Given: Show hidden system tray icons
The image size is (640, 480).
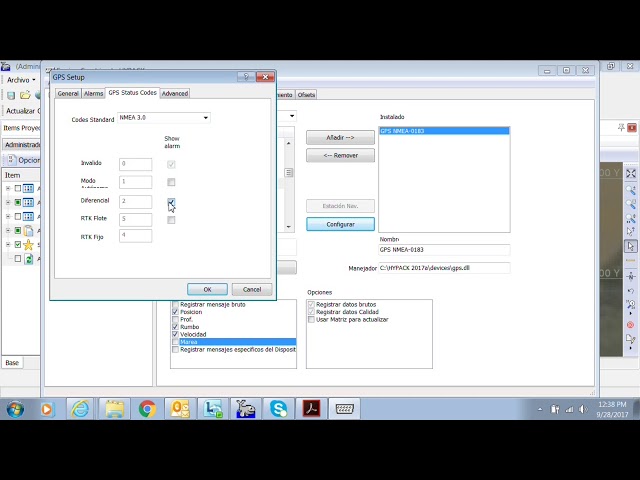Looking at the screenshot, I should tap(540, 409).
